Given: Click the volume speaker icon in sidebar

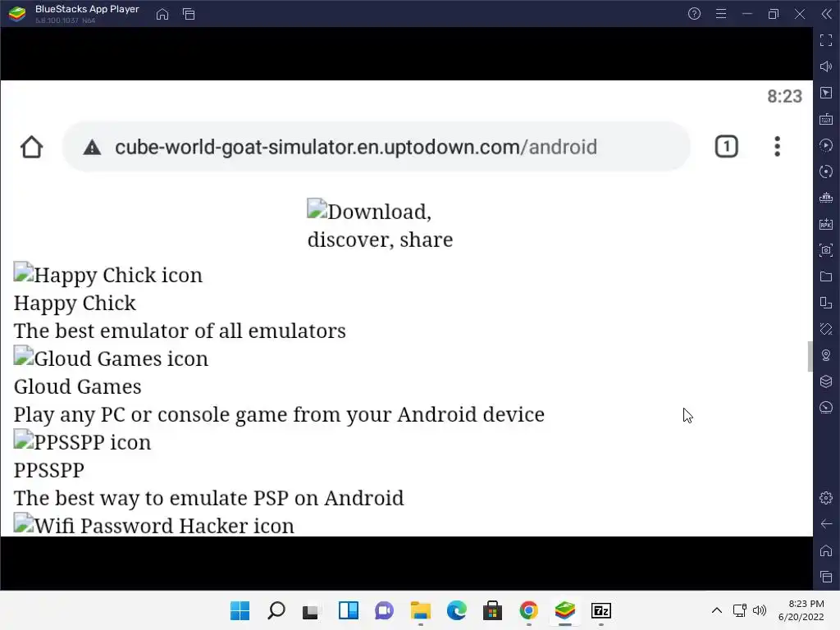Looking at the screenshot, I should pyautogui.click(x=826, y=66).
